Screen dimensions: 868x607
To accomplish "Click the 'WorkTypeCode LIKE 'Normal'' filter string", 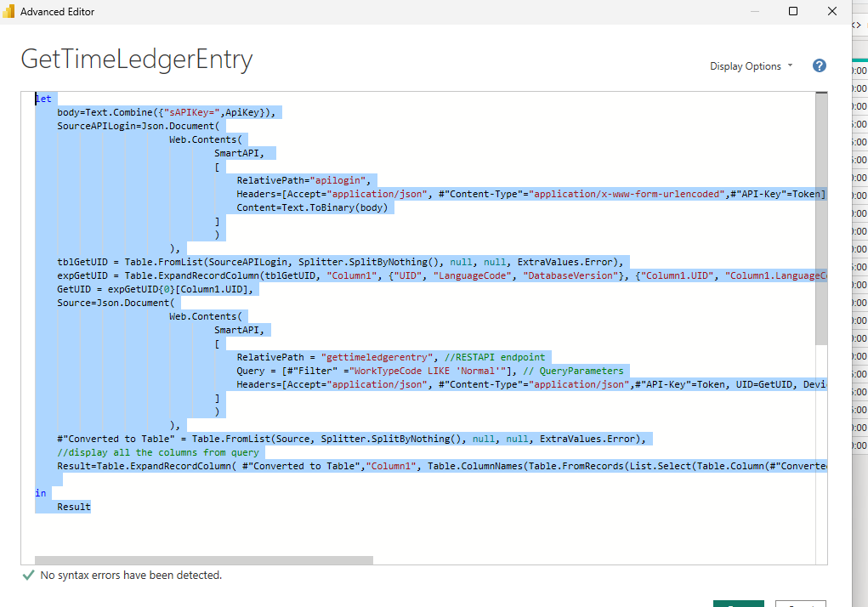I will pyautogui.click(x=428, y=371).
